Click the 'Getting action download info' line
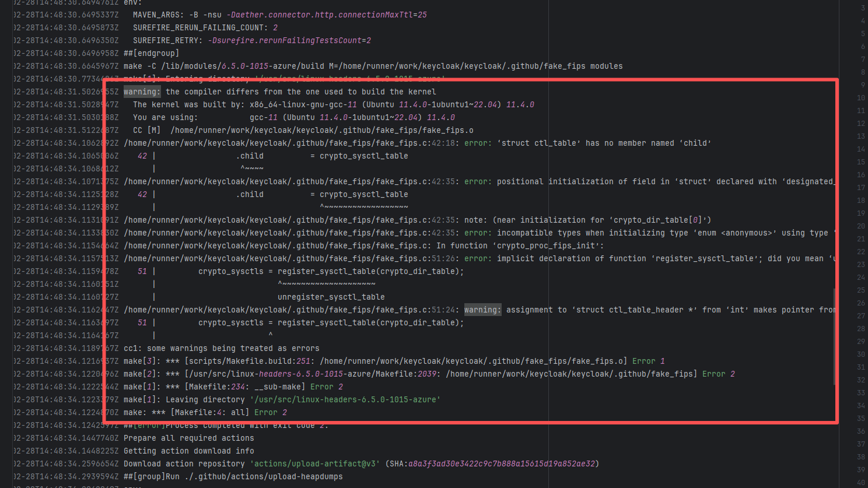Viewport: 868px width, 488px height. point(188,451)
